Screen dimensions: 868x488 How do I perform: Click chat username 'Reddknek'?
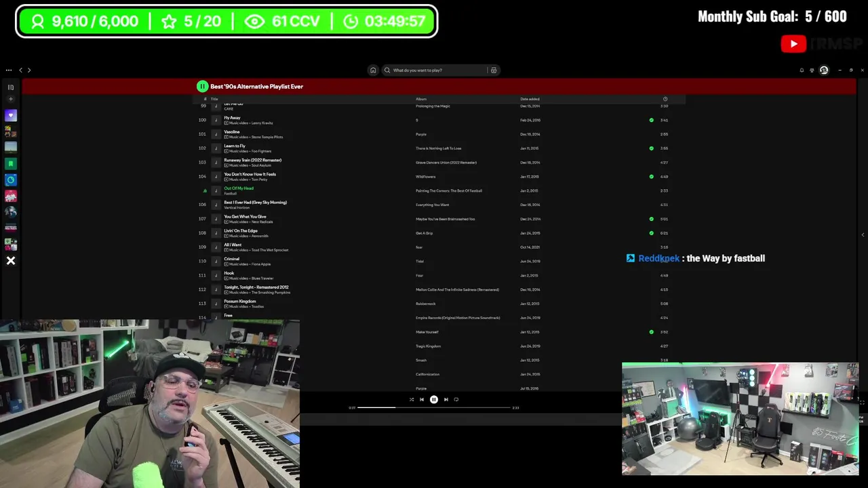point(658,258)
